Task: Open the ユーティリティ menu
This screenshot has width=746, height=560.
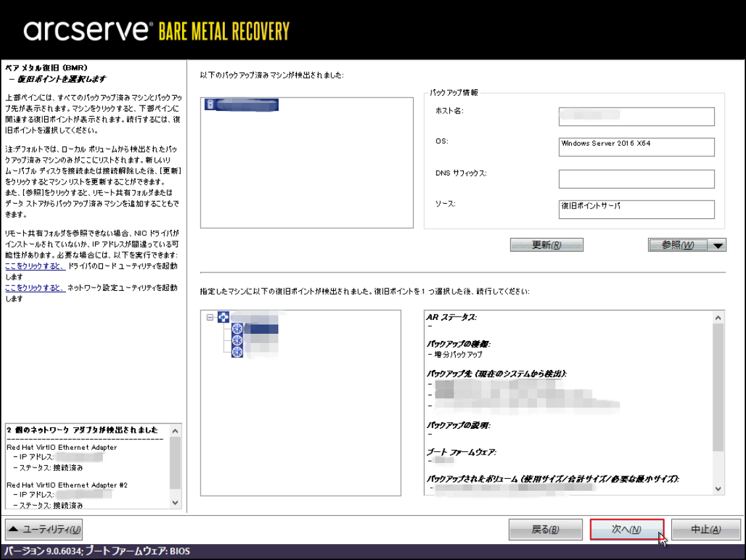Action: [x=44, y=530]
